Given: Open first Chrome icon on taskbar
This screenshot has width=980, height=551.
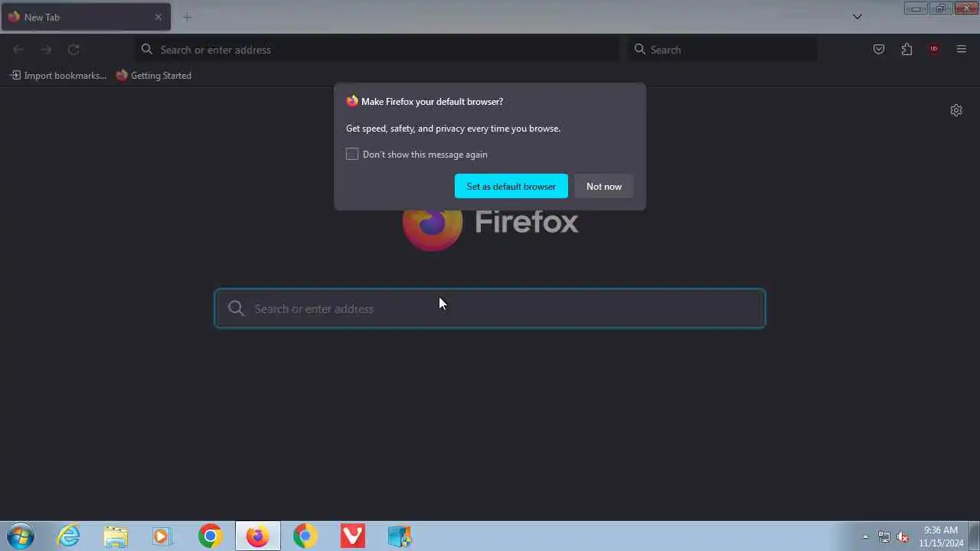Looking at the screenshot, I should 210,536.
